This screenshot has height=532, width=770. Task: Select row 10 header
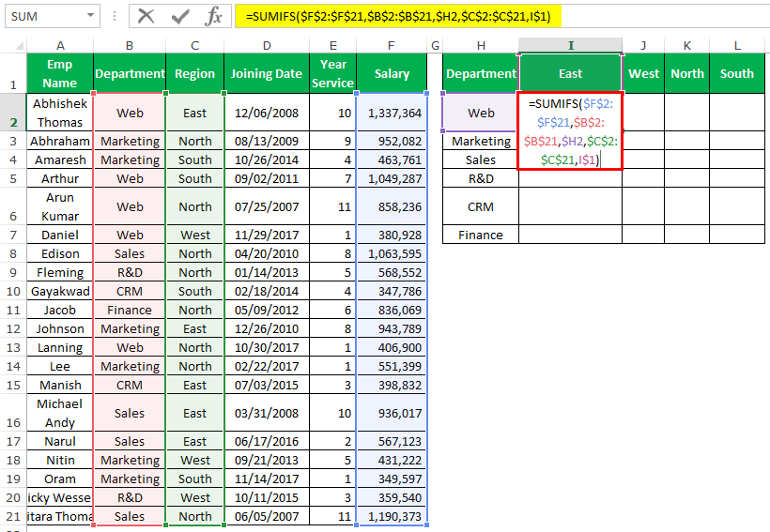click(13, 291)
